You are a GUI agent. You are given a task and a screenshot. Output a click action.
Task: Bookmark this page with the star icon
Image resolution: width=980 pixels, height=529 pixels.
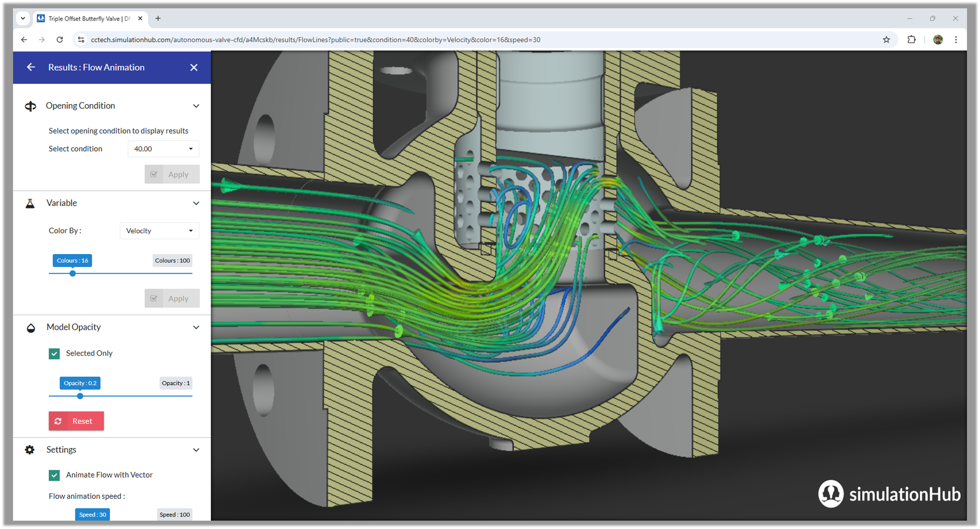pyautogui.click(x=886, y=40)
